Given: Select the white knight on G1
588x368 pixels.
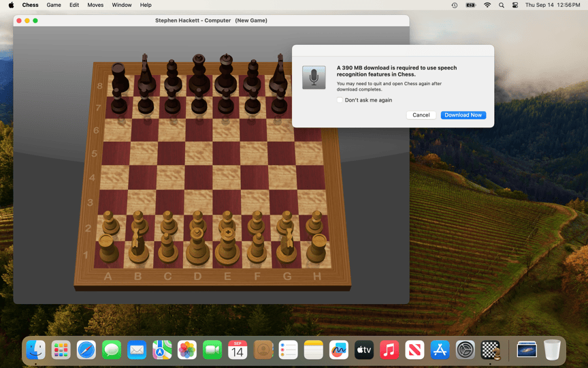Looking at the screenshot, I should point(287,246).
